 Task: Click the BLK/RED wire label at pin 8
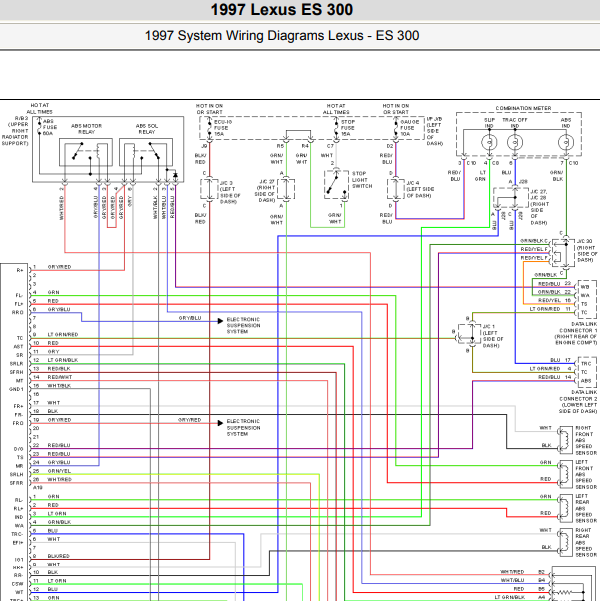[x=58, y=556]
